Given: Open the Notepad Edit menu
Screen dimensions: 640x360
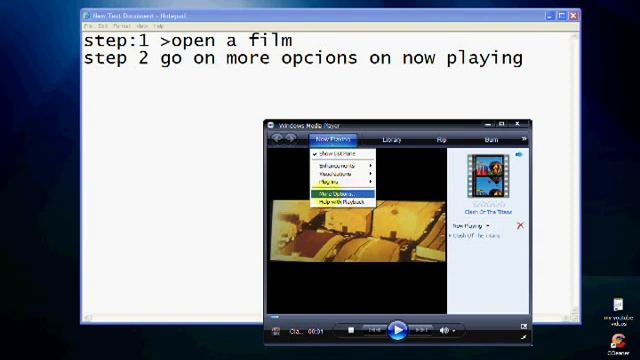Looking at the screenshot, I should tap(102, 26).
